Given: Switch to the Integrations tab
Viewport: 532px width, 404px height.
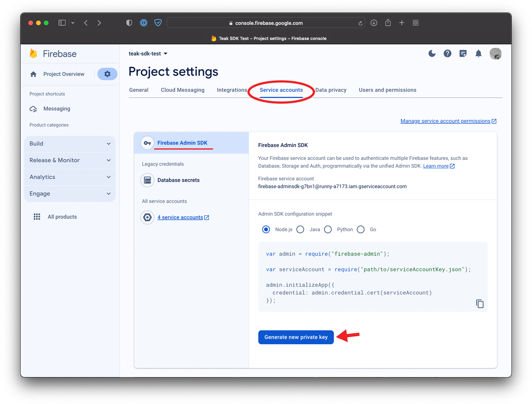Looking at the screenshot, I should pos(232,90).
